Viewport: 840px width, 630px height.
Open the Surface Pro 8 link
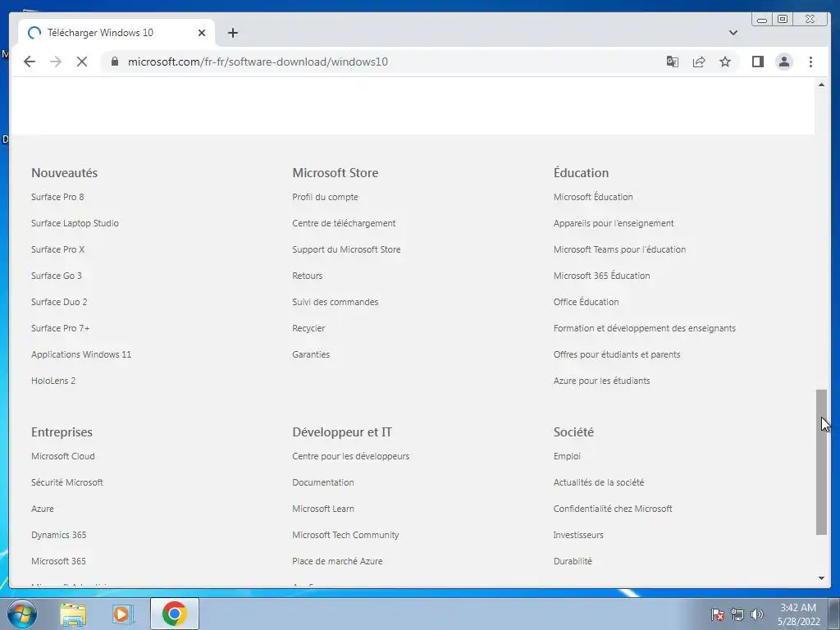57,197
